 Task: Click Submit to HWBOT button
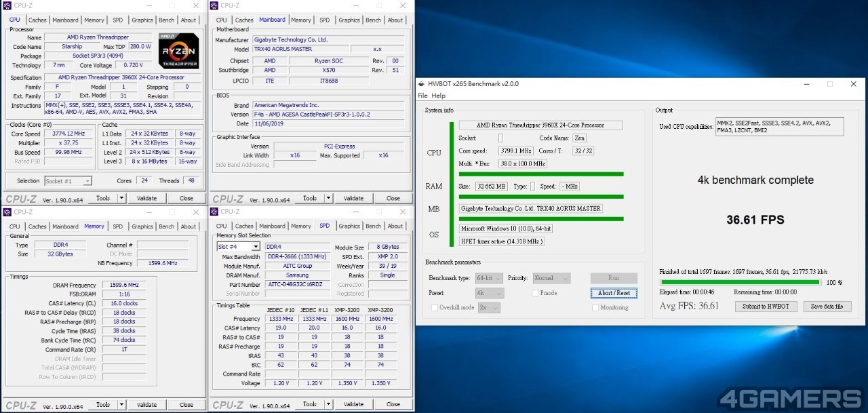[x=766, y=307]
